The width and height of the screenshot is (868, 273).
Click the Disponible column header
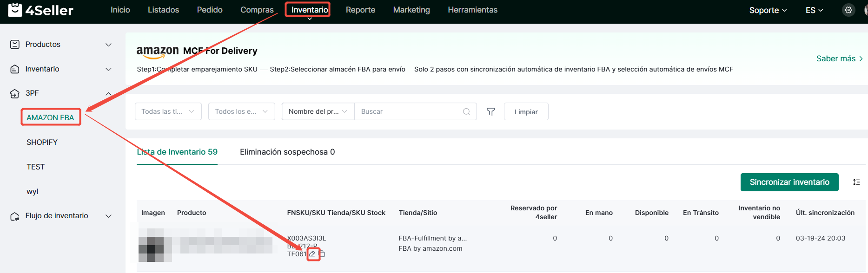click(652, 213)
